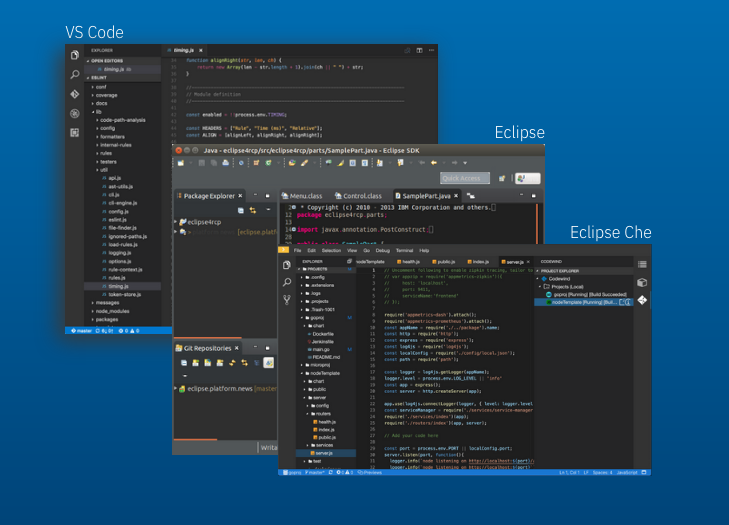Screen dimensions: 729x525
Task: Switch to the Menu.class tab in Eclipse
Action: pos(302,196)
